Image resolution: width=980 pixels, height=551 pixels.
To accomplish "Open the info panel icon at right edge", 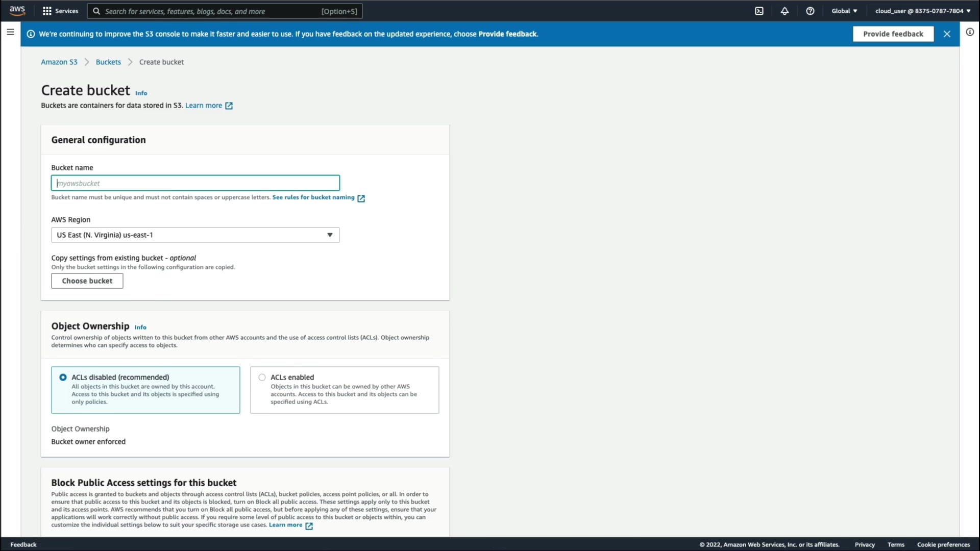I will click(970, 32).
